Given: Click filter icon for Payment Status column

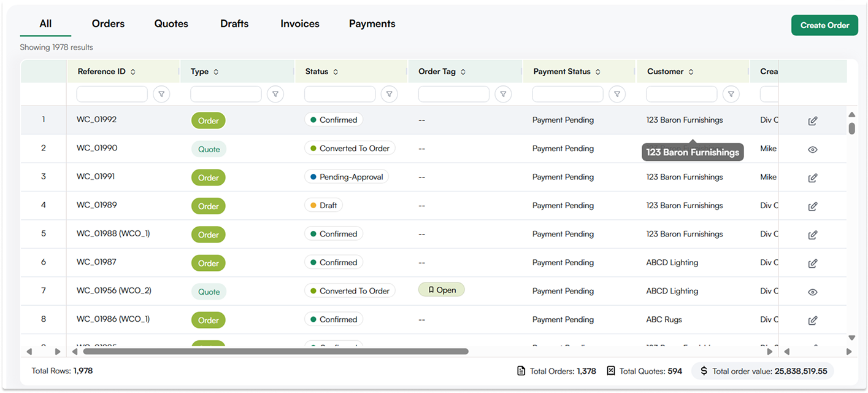Looking at the screenshot, I should 617,94.
